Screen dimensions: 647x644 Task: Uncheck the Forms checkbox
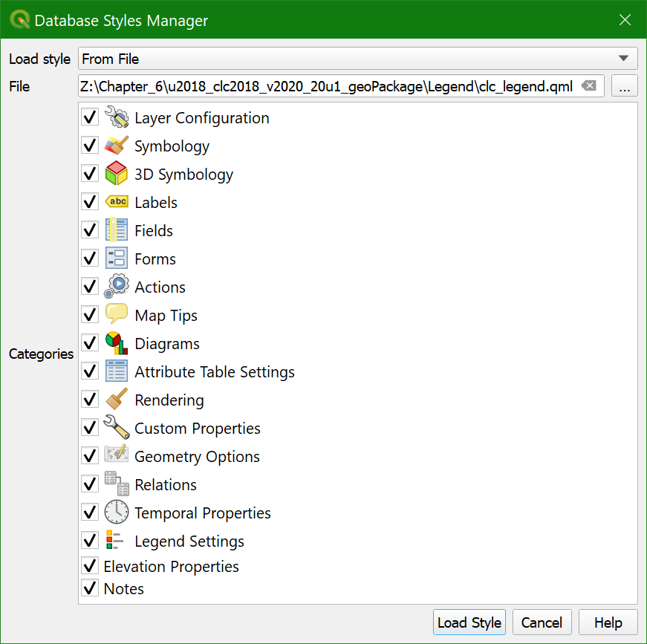(90, 258)
